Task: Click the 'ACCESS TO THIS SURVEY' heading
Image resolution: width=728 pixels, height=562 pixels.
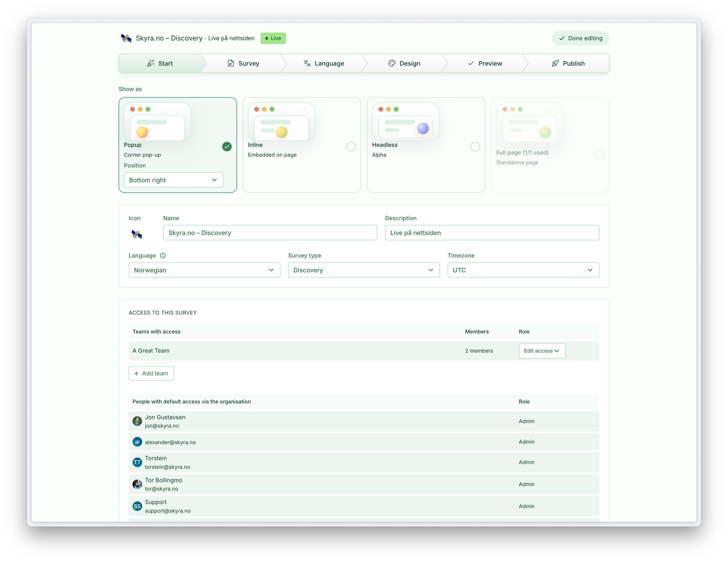Action: 163,312
